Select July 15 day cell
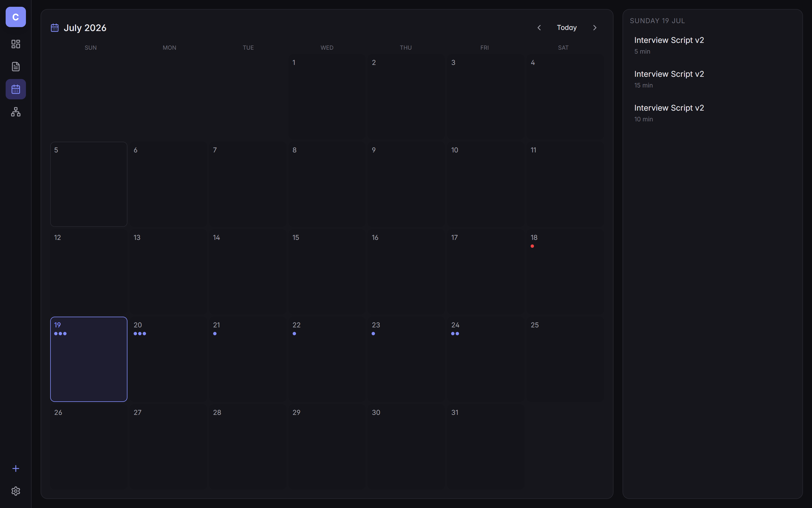 click(327, 271)
